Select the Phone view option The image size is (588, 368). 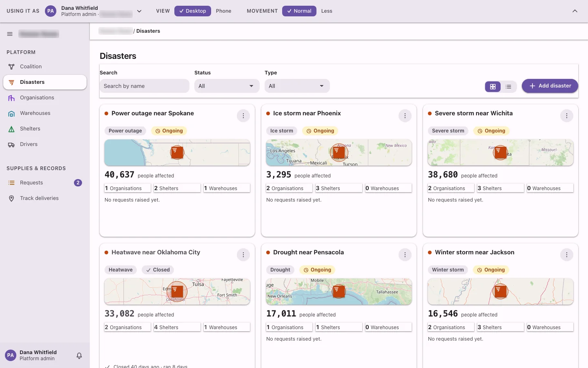coord(224,11)
